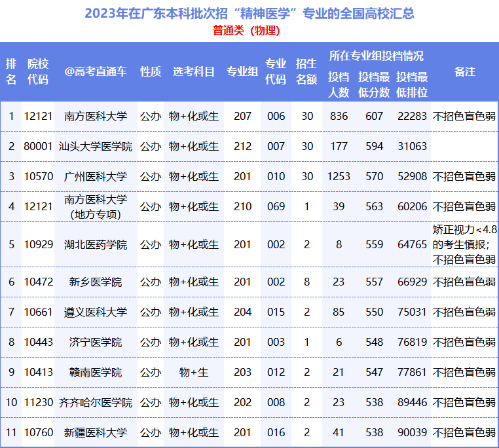Select the '赣南医学院' cell
The image size is (499, 448).
click(96, 372)
